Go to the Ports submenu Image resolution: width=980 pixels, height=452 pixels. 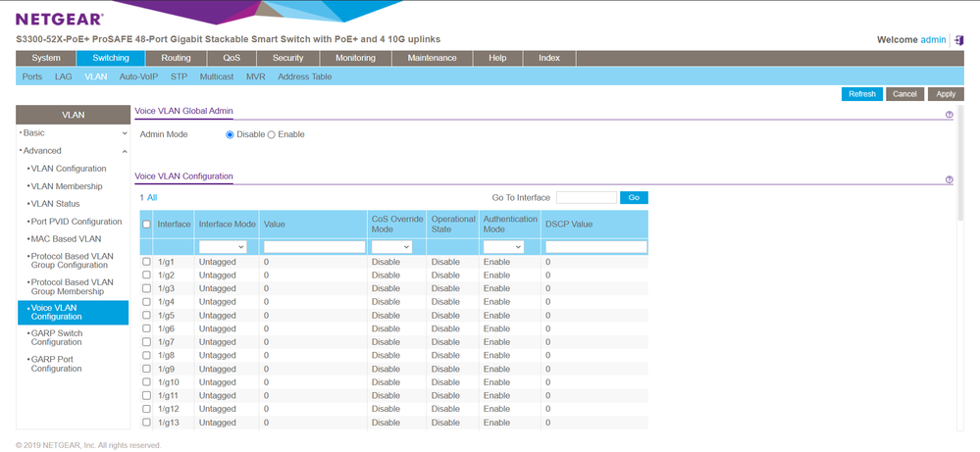(32, 76)
